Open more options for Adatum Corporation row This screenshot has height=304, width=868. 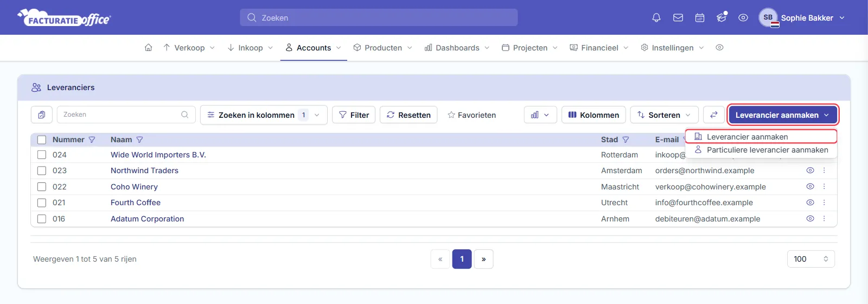[824, 219]
